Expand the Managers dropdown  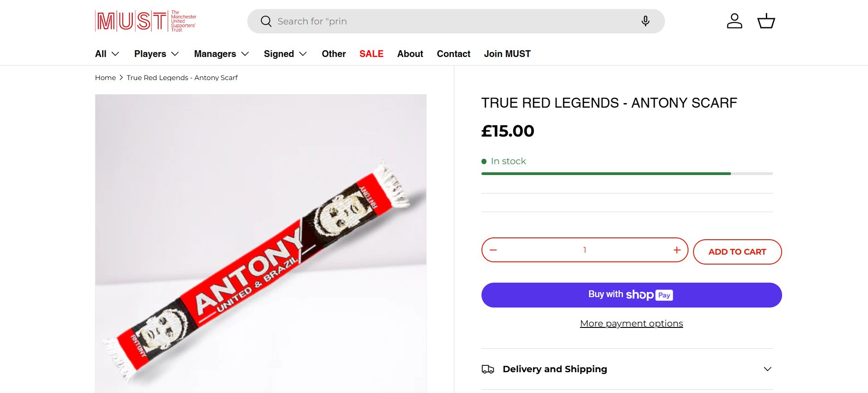pyautogui.click(x=222, y=54)
